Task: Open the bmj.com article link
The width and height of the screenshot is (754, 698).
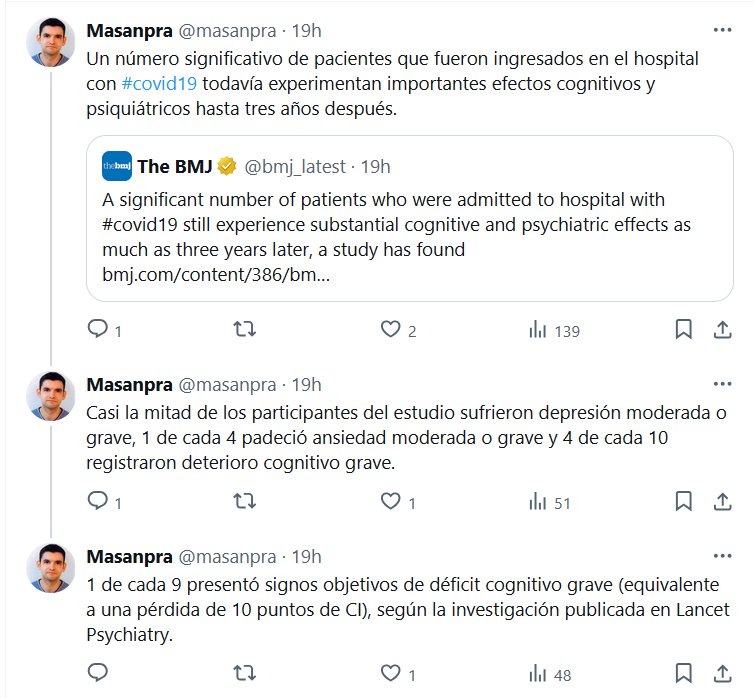Action: click(216, 273)
